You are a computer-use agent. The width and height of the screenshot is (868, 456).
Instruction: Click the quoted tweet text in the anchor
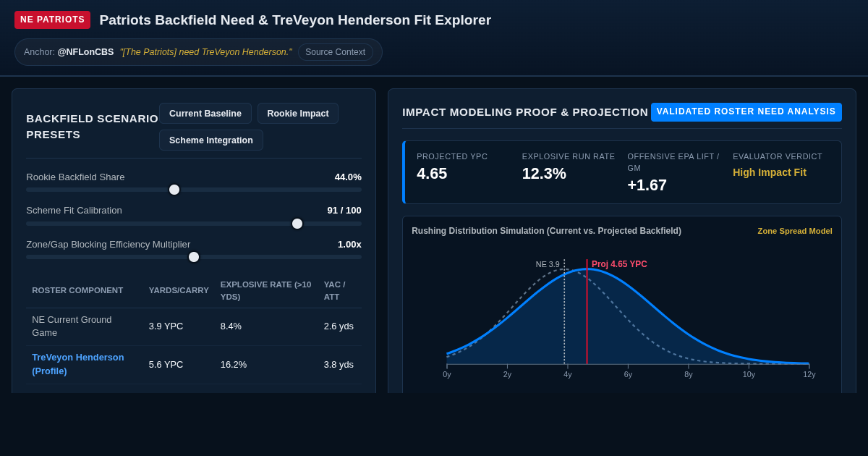(x=206, y=52)
